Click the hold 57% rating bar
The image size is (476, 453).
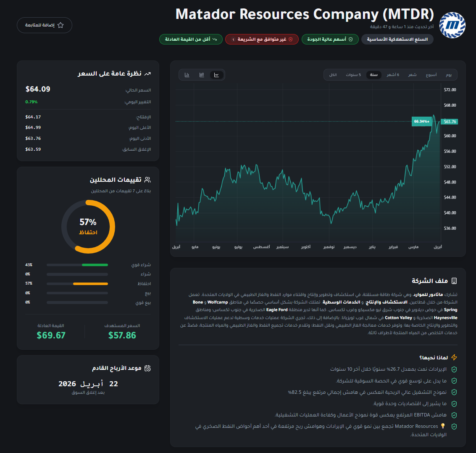pos(77,284)
